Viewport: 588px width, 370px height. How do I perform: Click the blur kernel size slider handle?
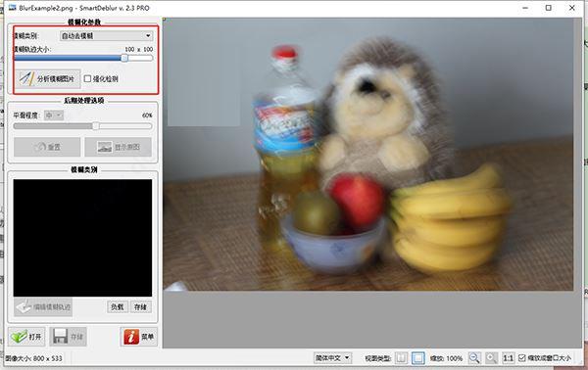pyautogui.click(x=124, y=58)
